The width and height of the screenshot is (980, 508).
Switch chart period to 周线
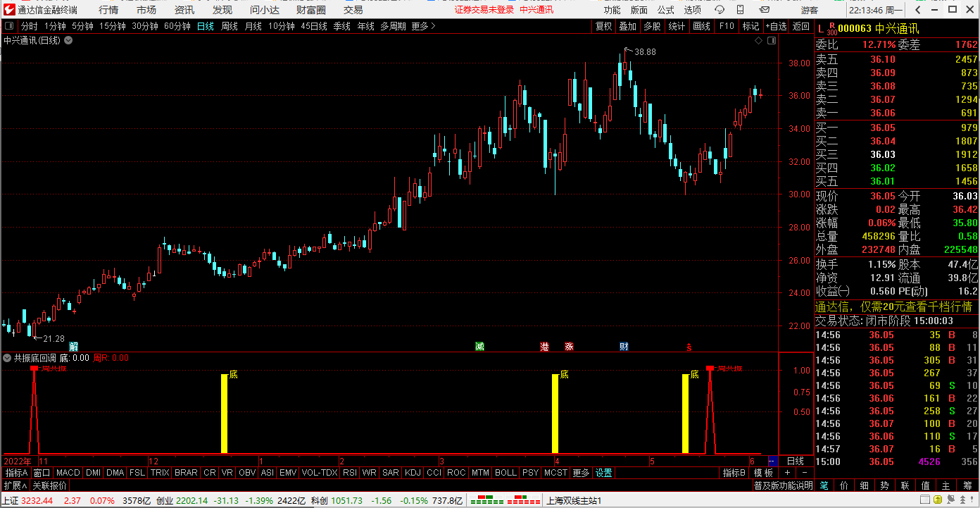230,26
